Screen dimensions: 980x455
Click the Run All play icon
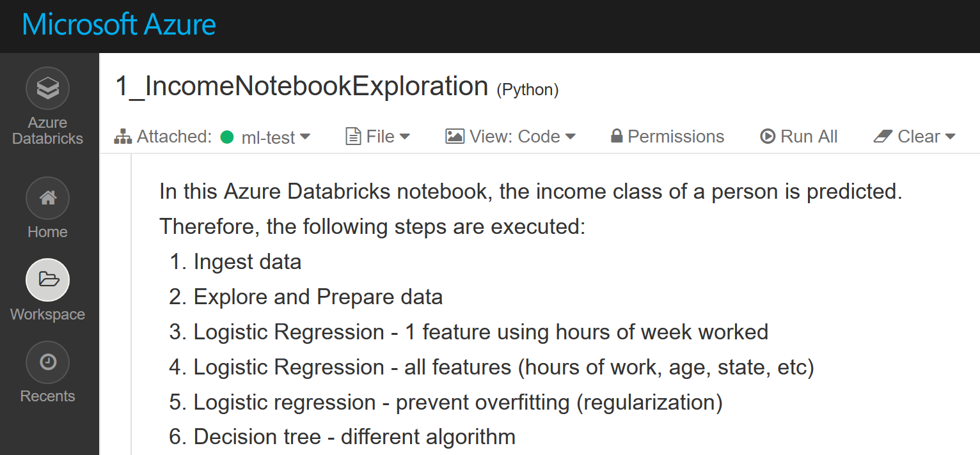point(768,137)
